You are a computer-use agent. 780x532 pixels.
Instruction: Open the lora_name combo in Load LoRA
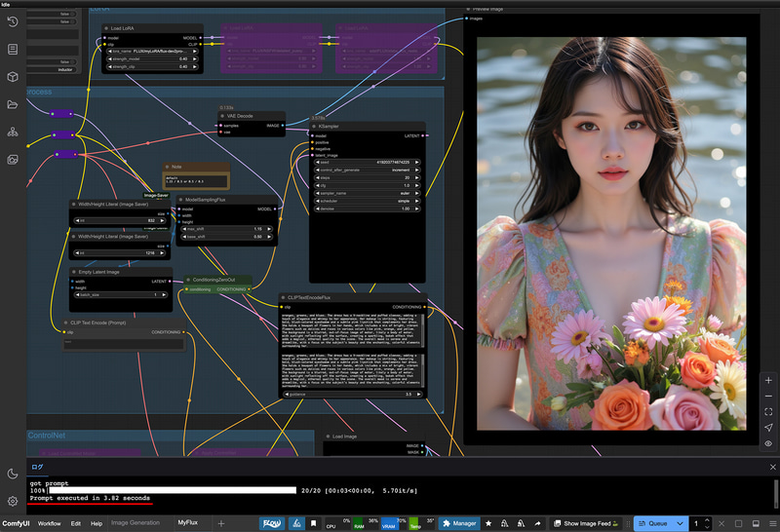[153, 52]
